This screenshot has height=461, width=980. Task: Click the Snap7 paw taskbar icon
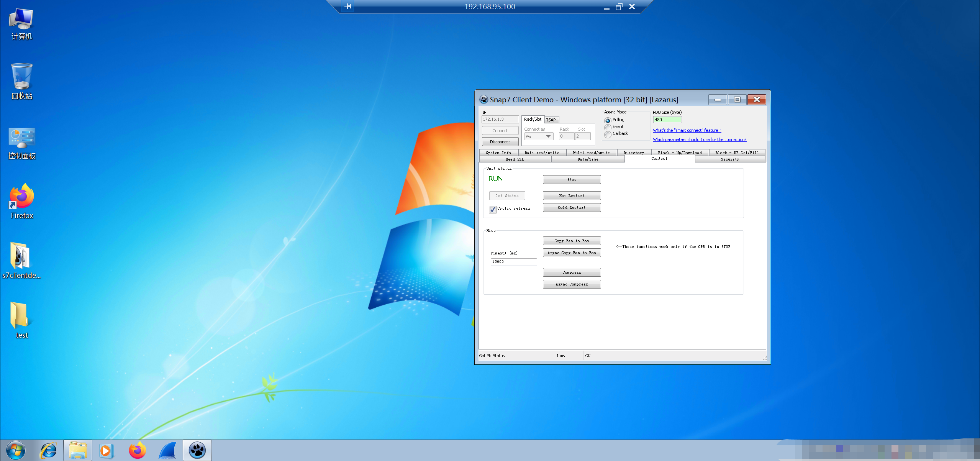[x=197, y=450]
